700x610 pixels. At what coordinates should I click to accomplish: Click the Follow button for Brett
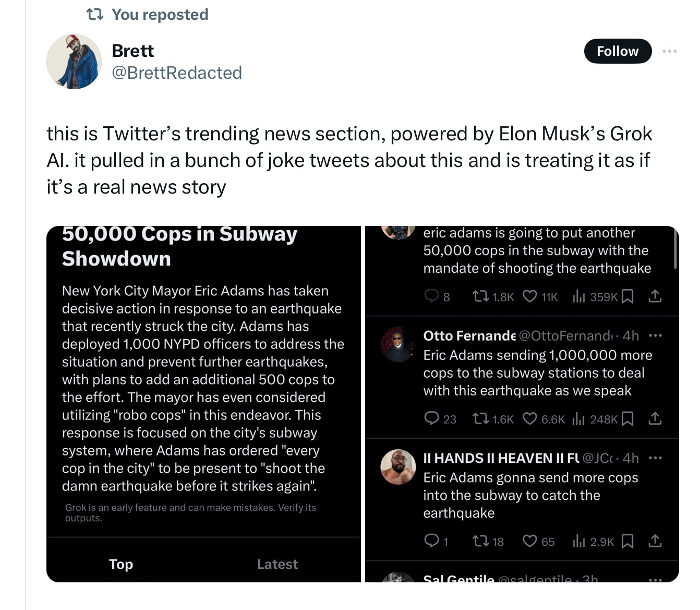tap(617, 51)
